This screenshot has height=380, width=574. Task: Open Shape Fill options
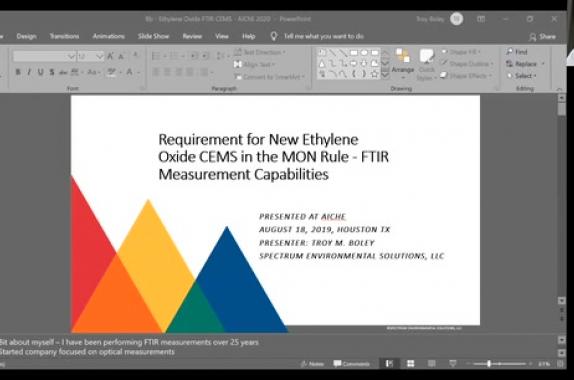pyautogui.click(x=461, y=52)
